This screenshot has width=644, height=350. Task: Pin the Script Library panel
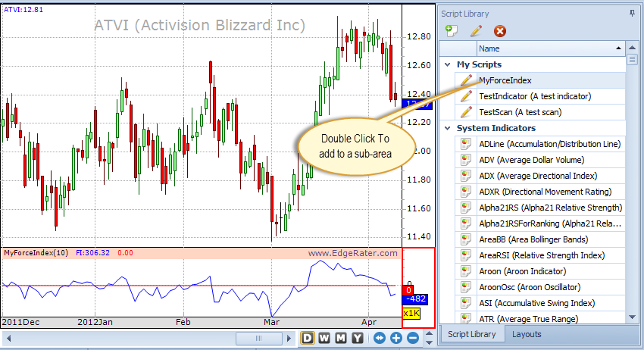(632, 14)
